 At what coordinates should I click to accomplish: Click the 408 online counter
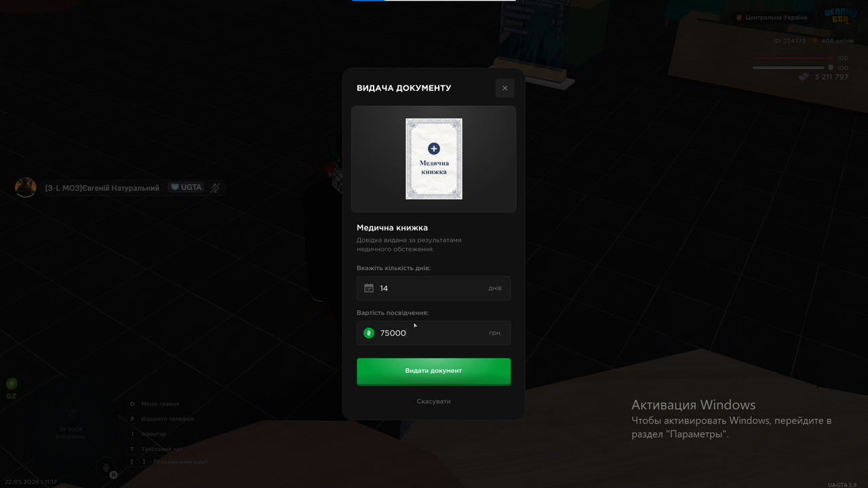[x=838, y=41]
